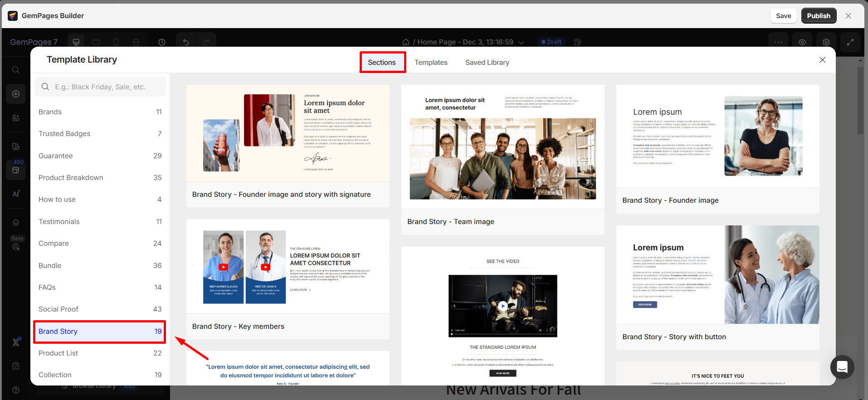Screen dimensions: 868x400
Task: Click the Save button
Action: pyautogui.click(x=783, y=16)
